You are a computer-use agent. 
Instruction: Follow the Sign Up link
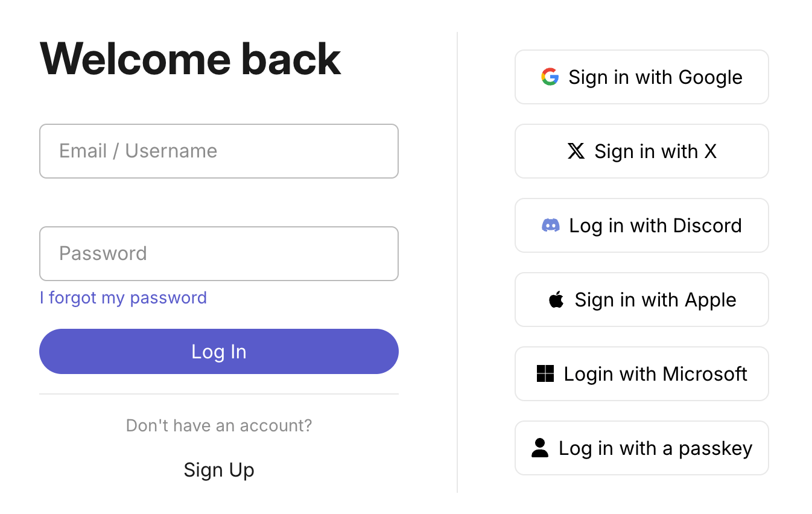click(219, 470)
